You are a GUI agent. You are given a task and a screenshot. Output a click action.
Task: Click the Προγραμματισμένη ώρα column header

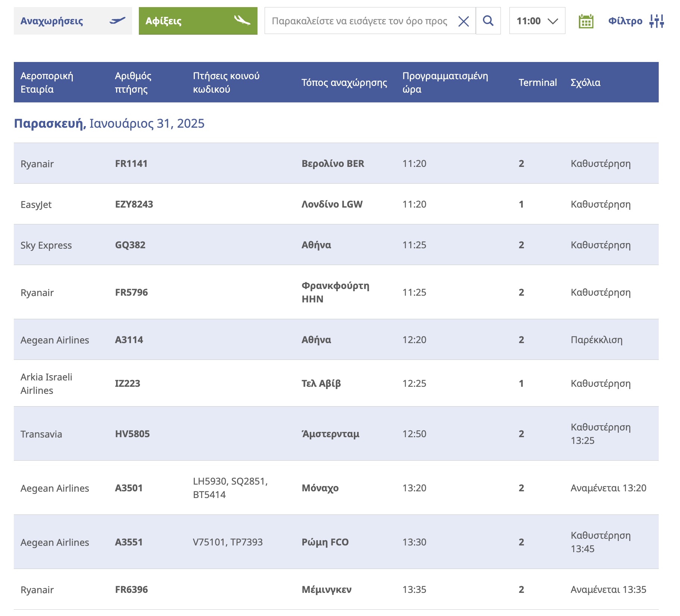click(x=445, y=83)
